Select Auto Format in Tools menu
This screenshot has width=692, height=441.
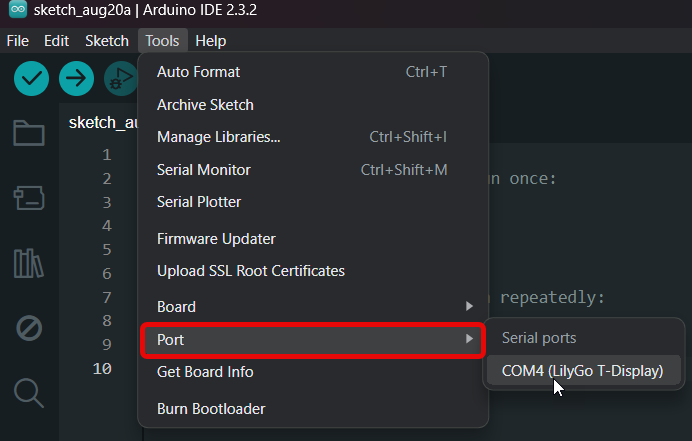pyautogui.click(x=313, y=72)
